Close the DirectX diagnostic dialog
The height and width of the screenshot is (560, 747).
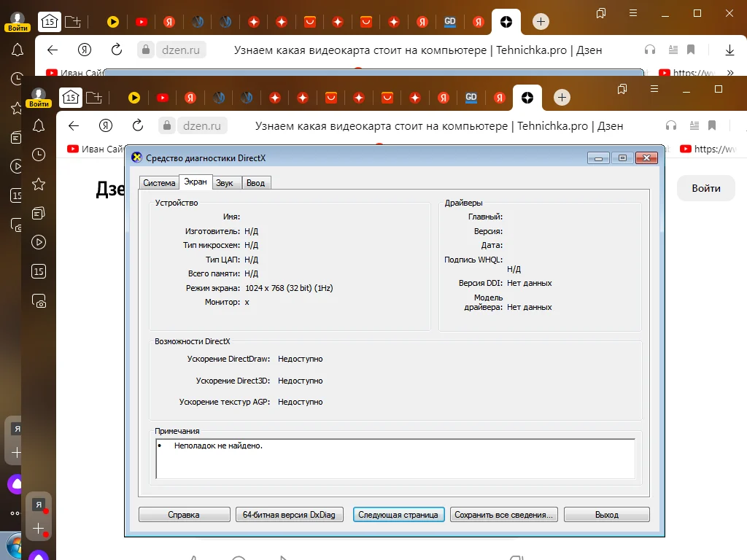[x=646, y=158]
